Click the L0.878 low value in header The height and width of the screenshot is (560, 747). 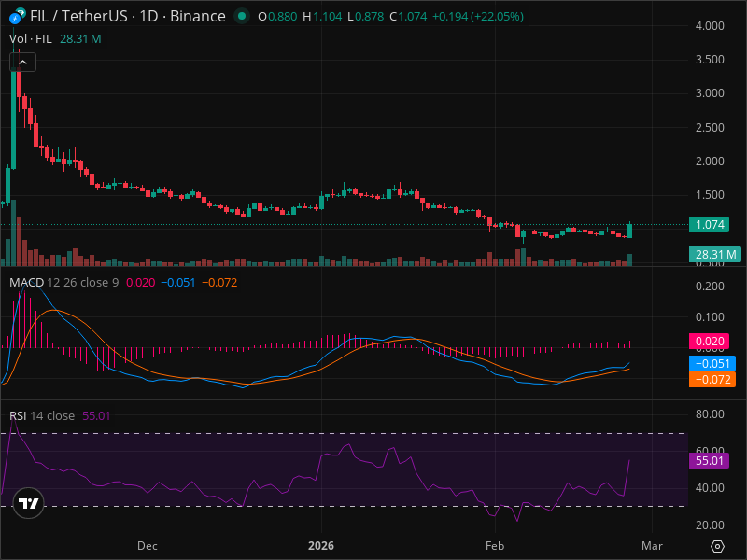click(366, 17)
